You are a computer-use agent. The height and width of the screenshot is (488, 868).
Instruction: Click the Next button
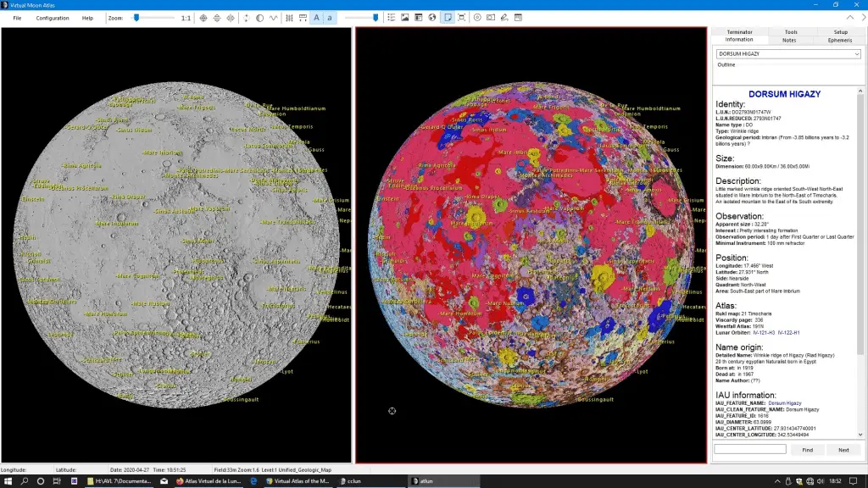coord(843,450)
